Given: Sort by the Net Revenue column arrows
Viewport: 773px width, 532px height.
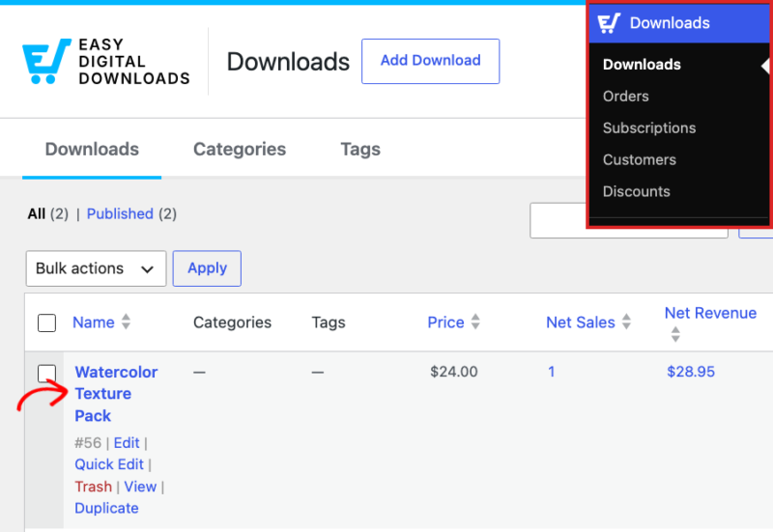Looking at the screenshot, I should 675,334.
